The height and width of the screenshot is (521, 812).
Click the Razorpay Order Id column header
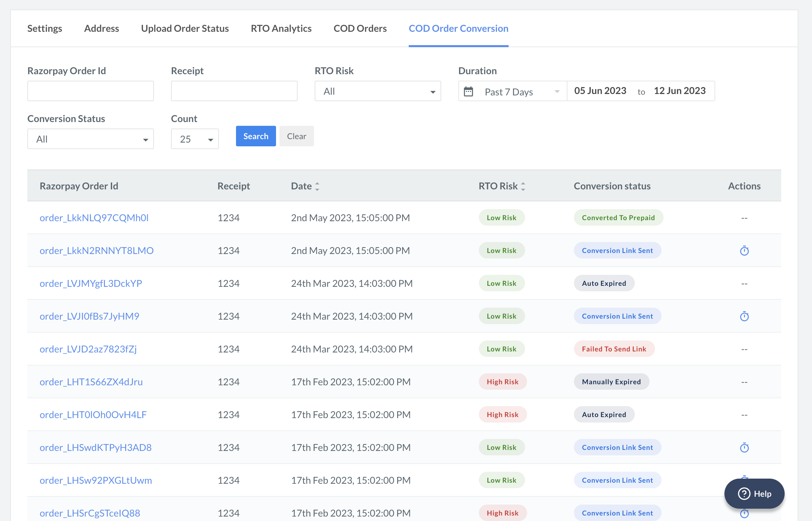79,186
